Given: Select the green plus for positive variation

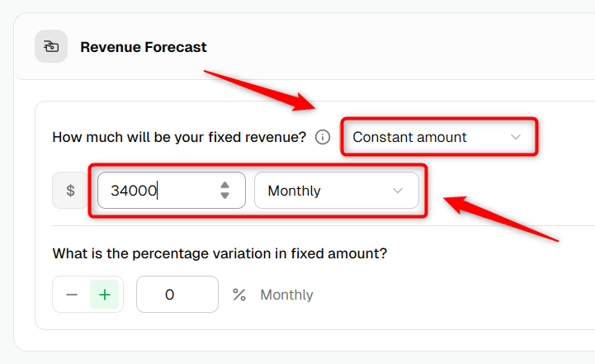Looking at the screenshot, I should (x=104, y=295).
